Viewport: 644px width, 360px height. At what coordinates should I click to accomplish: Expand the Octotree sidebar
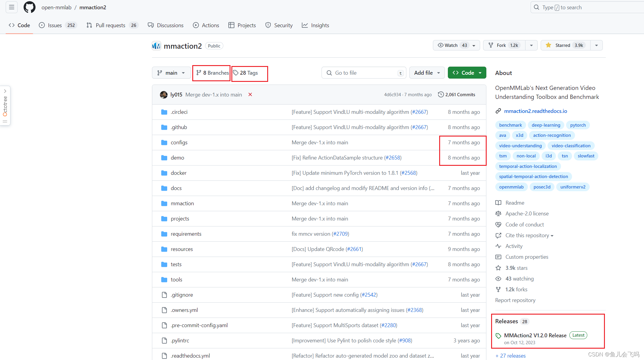(5, 91)
